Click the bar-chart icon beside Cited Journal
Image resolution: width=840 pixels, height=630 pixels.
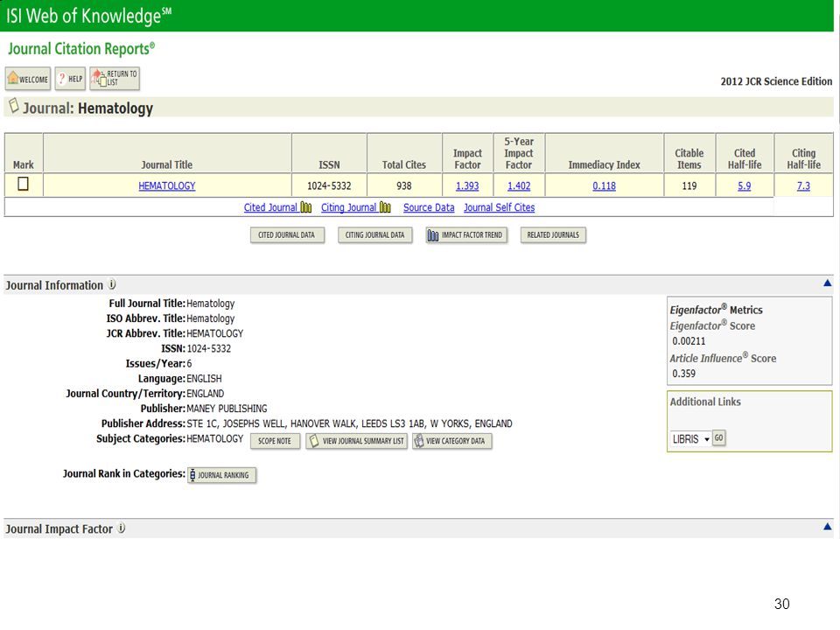click(306, 207)
